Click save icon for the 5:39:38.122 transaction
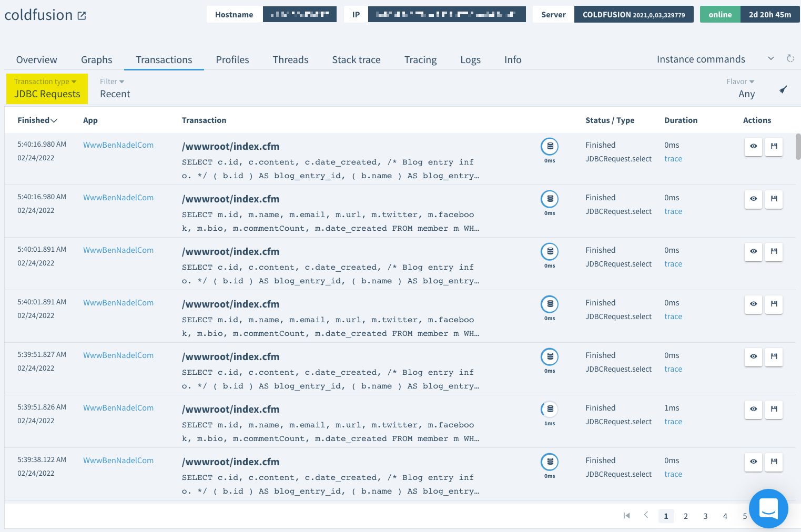801x532 pixels. click(774, 462)
